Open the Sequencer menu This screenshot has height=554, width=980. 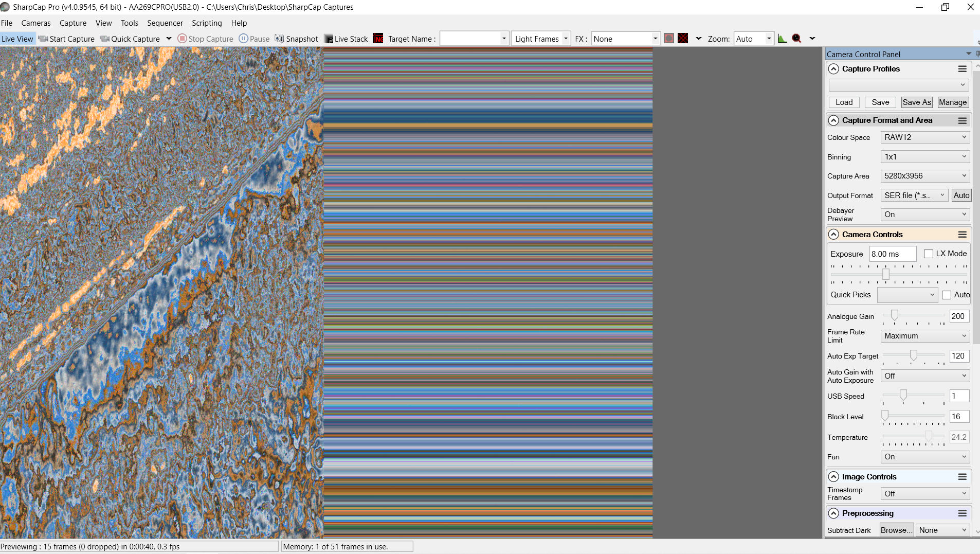click(x=165, y=23)
